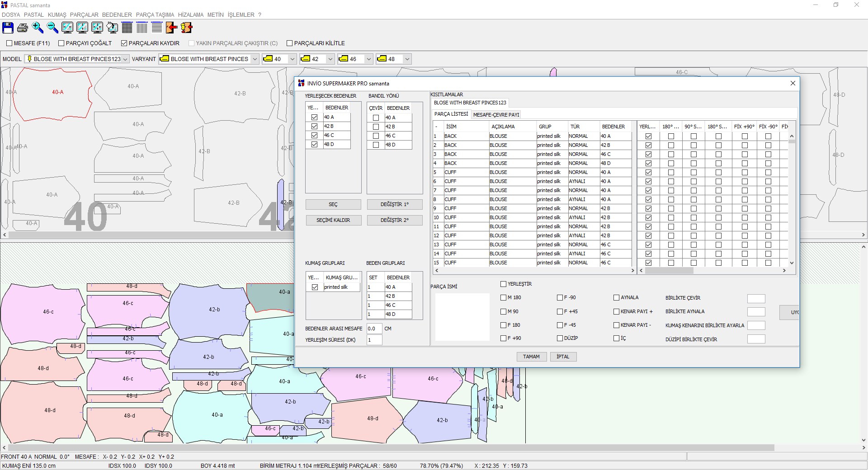Viewport: 868px width, 470px height.
Task: Click the vertical stripes pattern icon
Action: pyautogui.click(x=142, y=28)
